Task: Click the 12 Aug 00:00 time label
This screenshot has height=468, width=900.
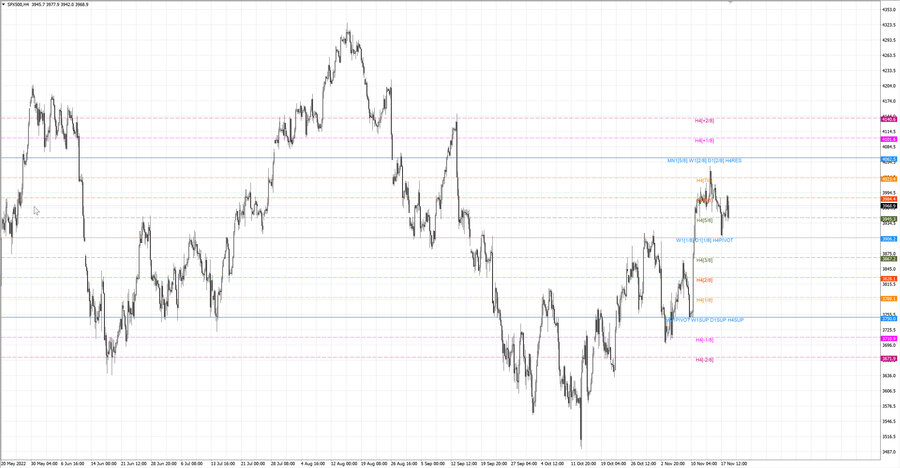Action: pyautogui.click(x=343, y=463)
